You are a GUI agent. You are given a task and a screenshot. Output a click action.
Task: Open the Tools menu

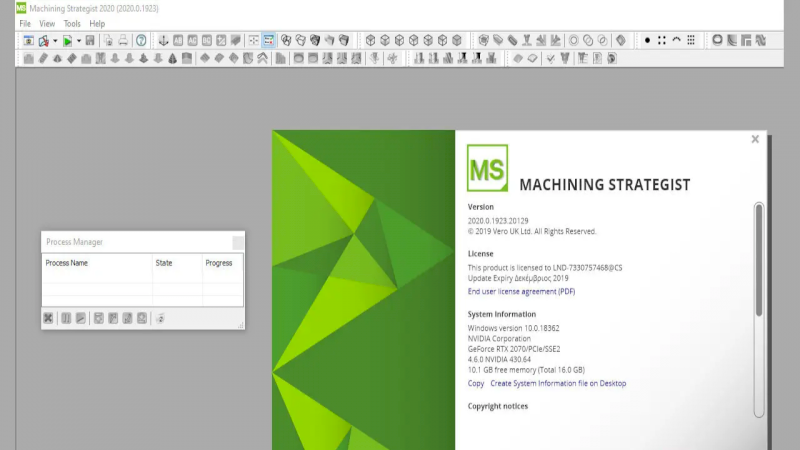pyautogui.click(x=72, y=23)
